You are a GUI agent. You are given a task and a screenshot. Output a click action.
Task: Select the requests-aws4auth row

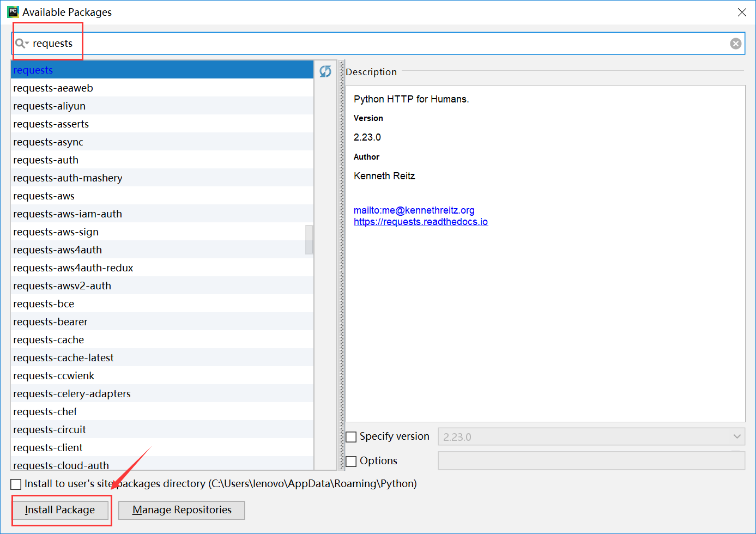(162, 250)
